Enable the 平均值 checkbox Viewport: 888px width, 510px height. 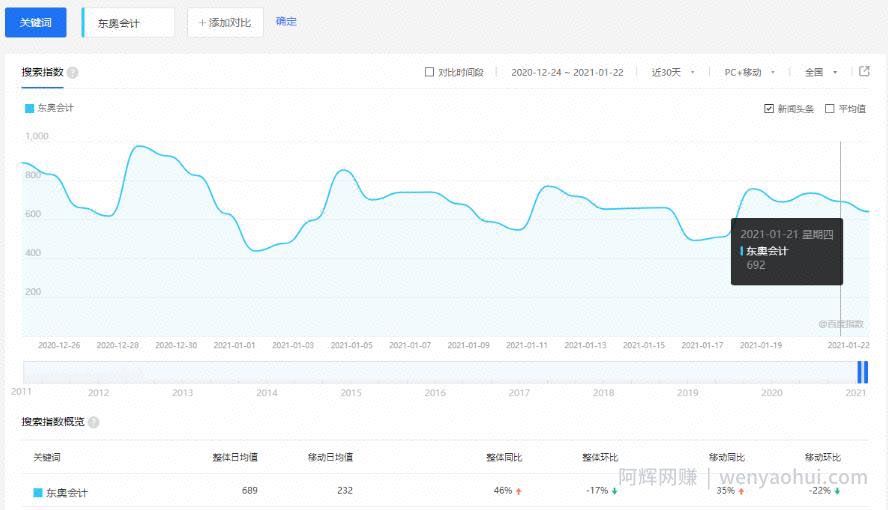830,108
